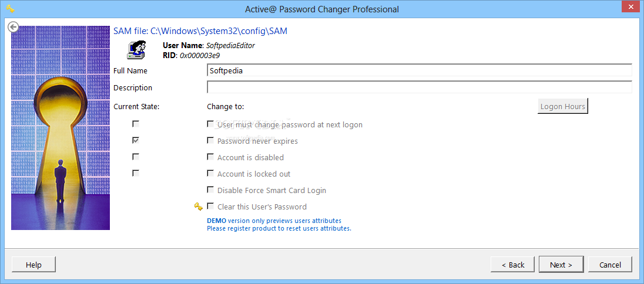Proceed with the Next > button
This screenshot has height=284, width=644.
(x=561, y=265)
